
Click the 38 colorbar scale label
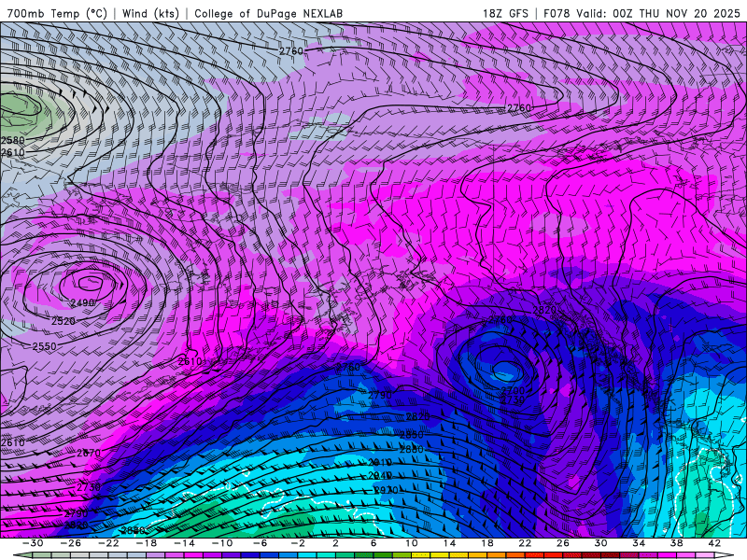click(676, 543)
